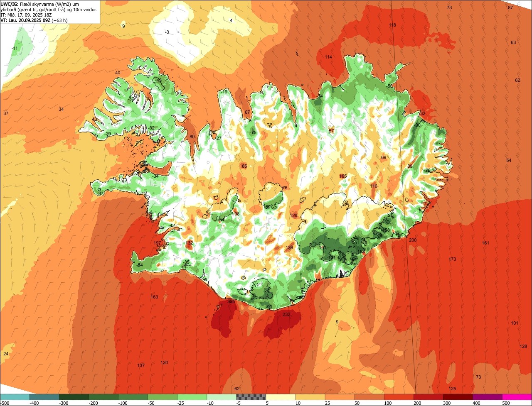Click the '118' value in the north

pyautogui.click(x=392, y=25)
